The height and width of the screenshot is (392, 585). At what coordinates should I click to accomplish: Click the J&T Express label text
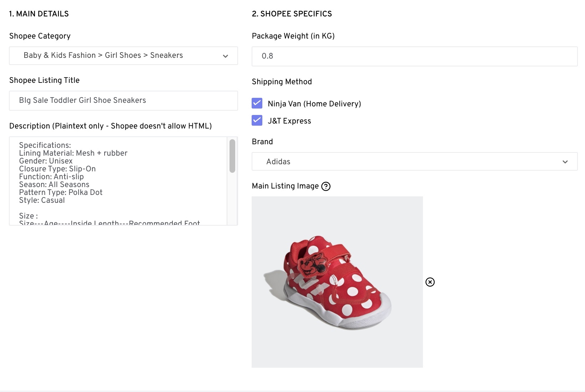click(x=289, y=121)
